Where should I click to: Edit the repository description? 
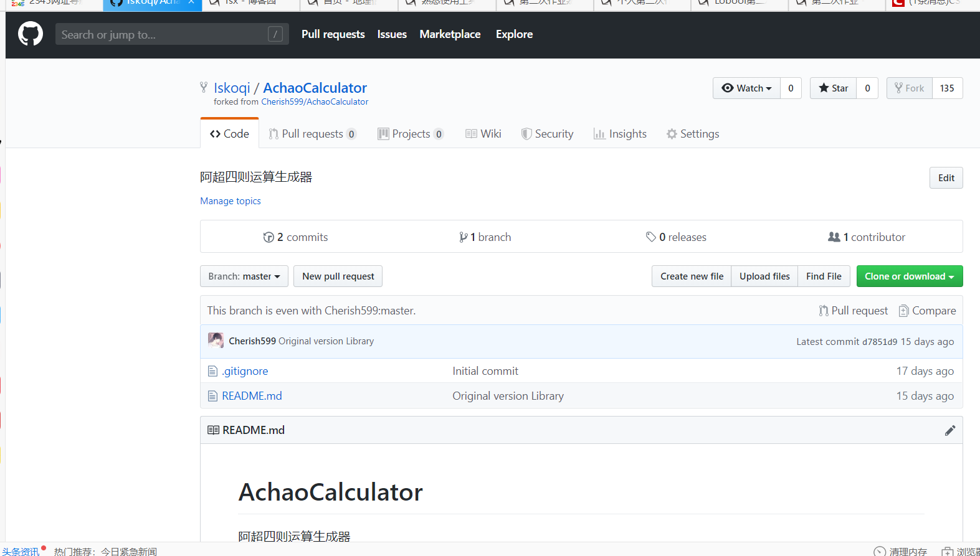[946, 178]
